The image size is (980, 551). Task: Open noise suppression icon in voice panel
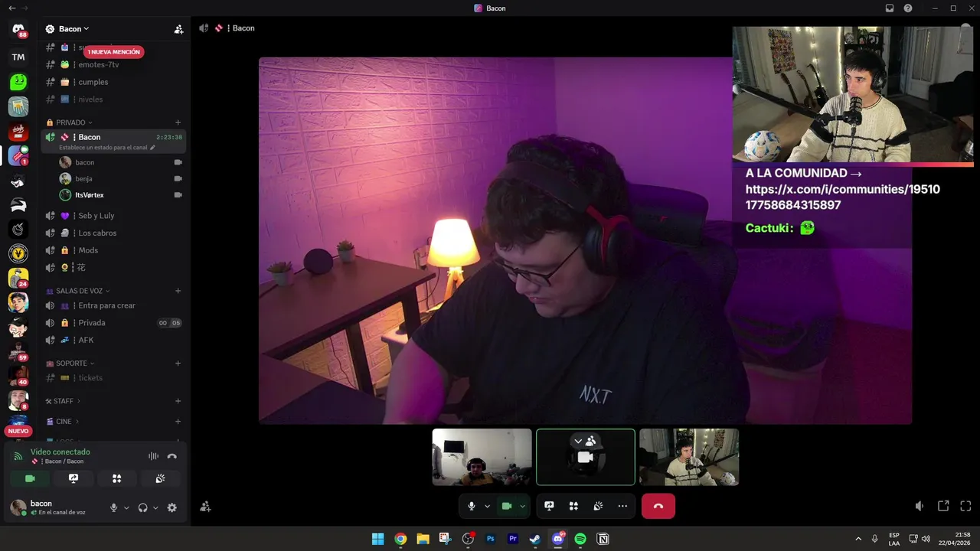coord(153,456)
